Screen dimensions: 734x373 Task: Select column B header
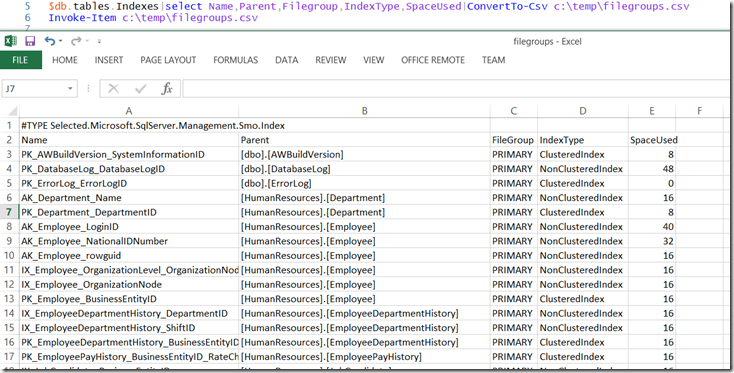click(365, 111)
